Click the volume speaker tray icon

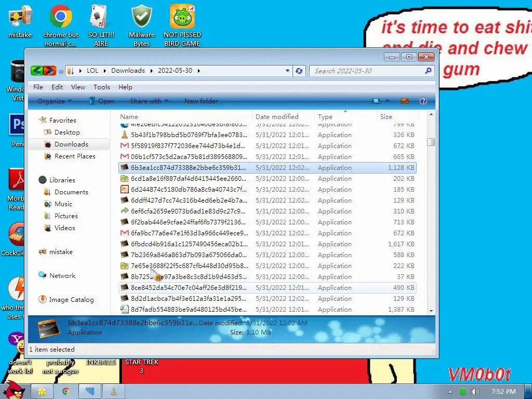pos(475,392)
